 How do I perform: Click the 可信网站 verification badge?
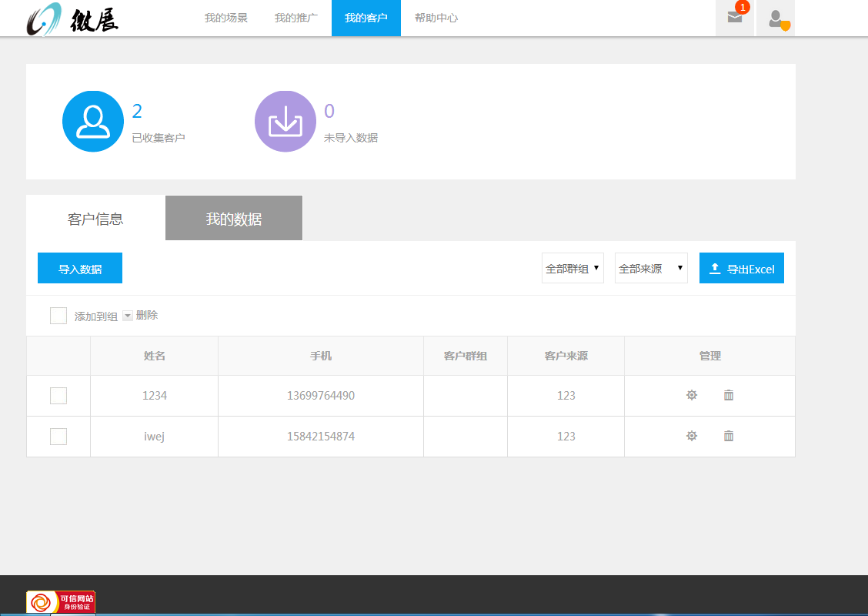pos(61,602)
